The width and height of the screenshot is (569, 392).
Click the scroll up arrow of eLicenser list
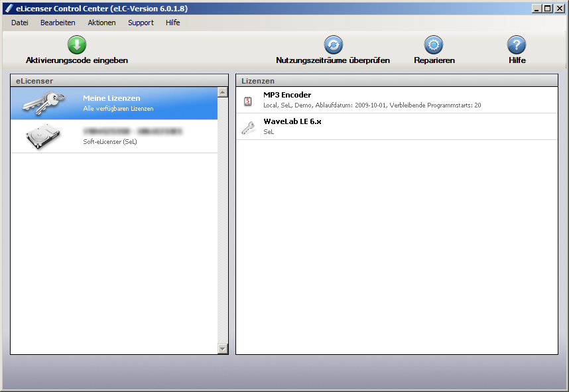coord(222,92)
